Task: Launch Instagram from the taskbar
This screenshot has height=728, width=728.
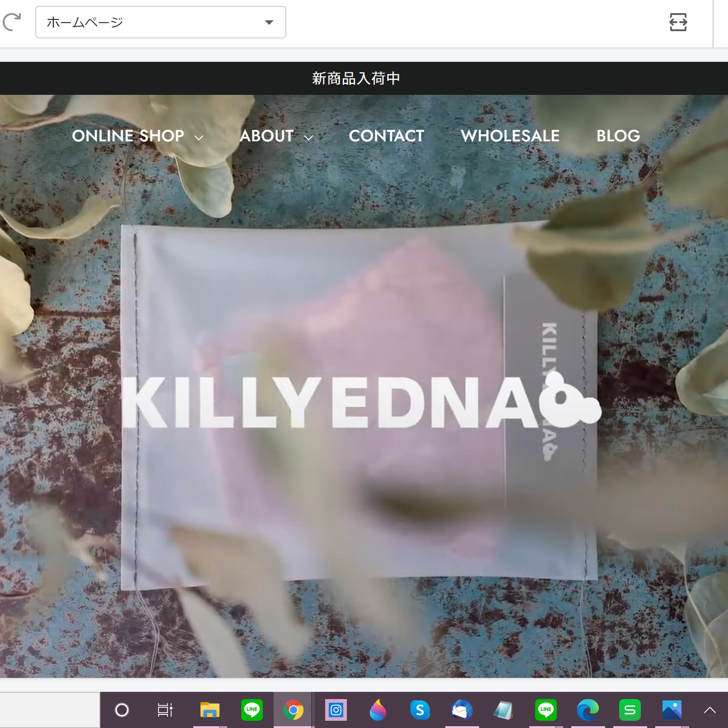Action: (x=335, y=710)
